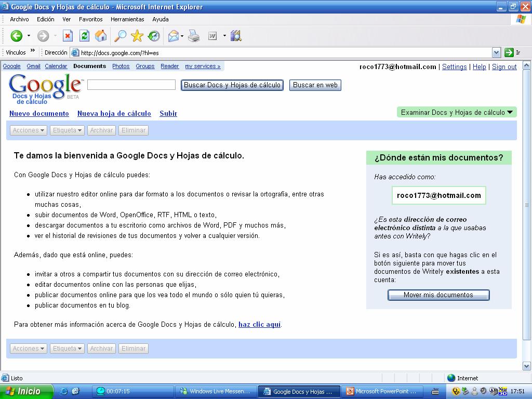Screen dimensions: 532x399
Task: Open the bottom Etiqueta dropdown
Action: click(67, 349)
